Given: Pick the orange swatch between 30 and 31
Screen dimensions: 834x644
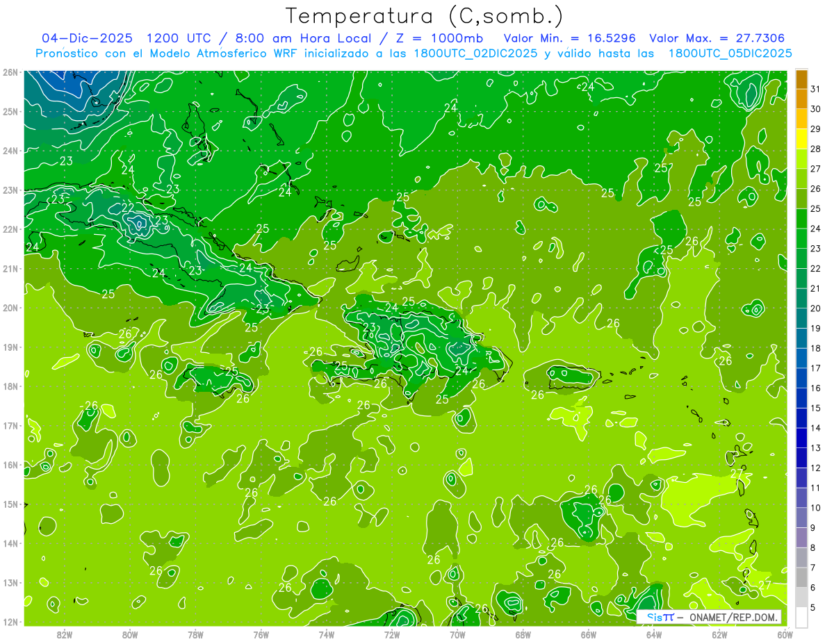Looking at the screenshot, I should [801, 99].
